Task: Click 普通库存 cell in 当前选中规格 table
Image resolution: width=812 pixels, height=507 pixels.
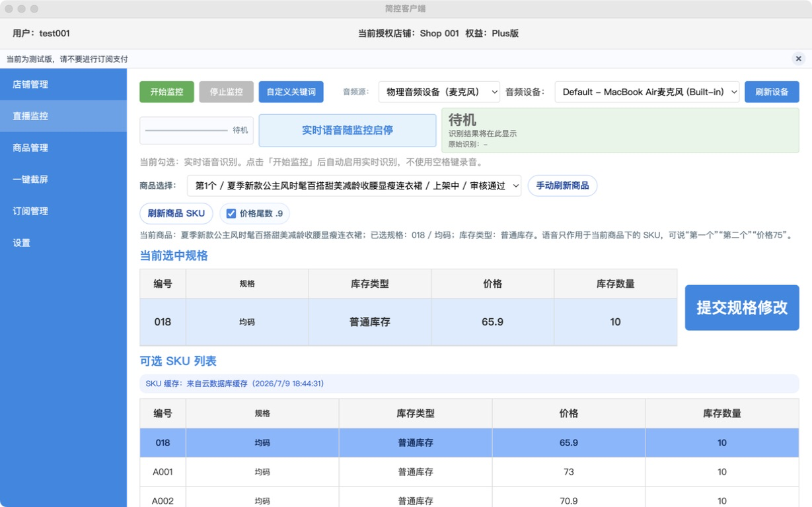Action: point(369,322)
